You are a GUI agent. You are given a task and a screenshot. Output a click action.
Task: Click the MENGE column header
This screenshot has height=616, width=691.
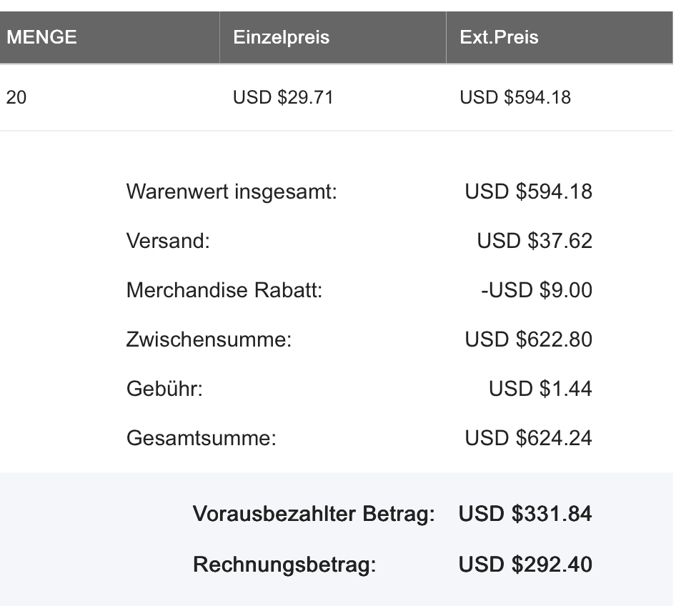pos(41,37)
